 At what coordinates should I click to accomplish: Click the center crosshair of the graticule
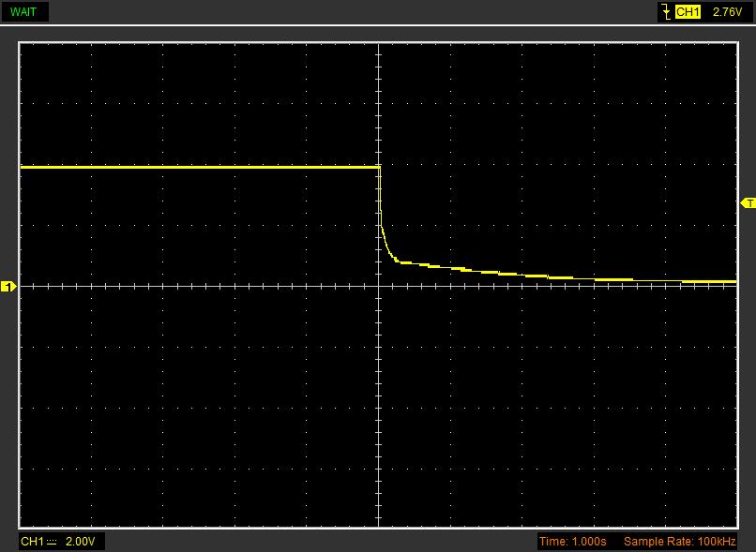point(378,286)
